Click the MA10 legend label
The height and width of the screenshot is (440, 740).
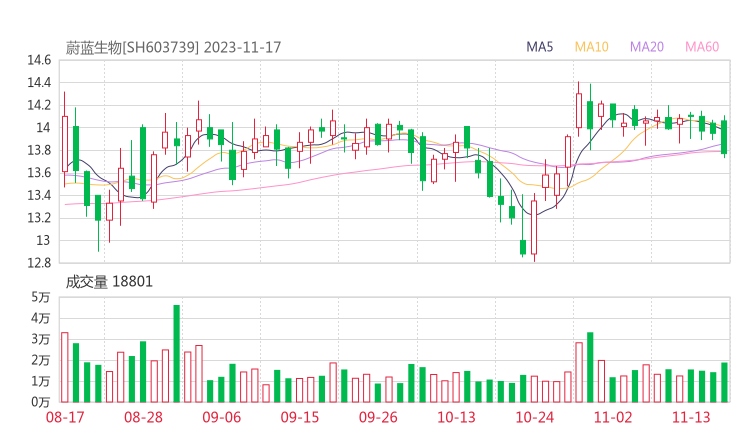tap(591, 47)
